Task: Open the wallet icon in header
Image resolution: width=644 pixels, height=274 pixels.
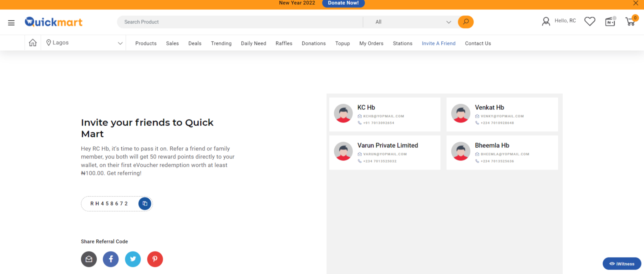Action: pyautogui.click(x=610, y=22)
